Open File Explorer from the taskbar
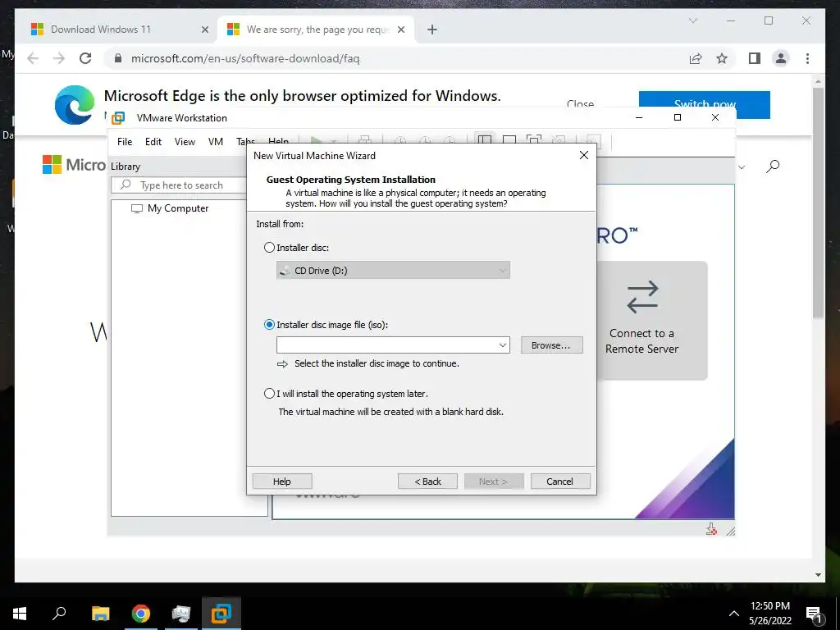This screenshot has height=630, width=840. click(x=100, y=613)
